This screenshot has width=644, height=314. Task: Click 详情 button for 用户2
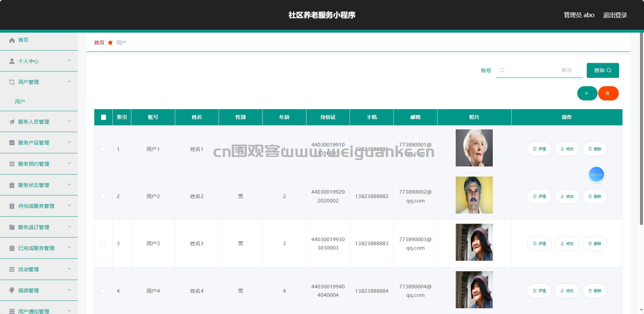(539, 196)
